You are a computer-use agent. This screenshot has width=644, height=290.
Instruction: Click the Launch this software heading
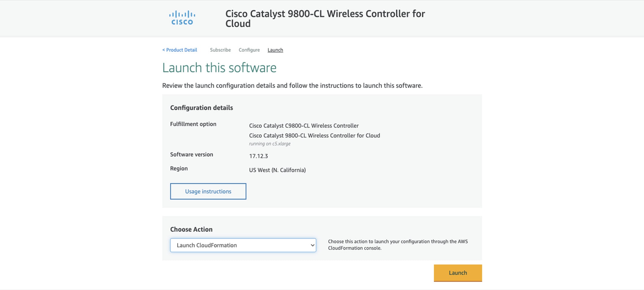pyautogui.click(x=219, y=68)
